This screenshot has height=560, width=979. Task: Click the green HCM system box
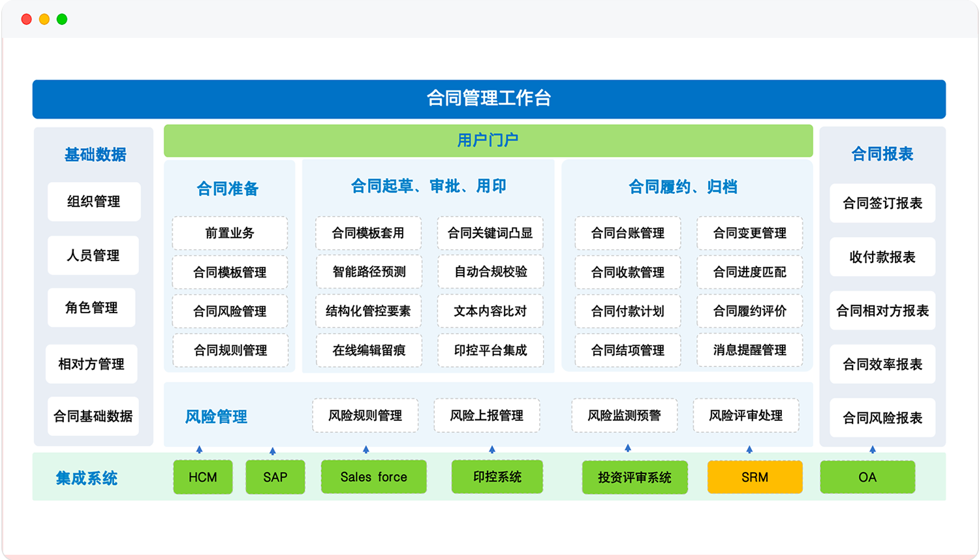pos(203,477)
